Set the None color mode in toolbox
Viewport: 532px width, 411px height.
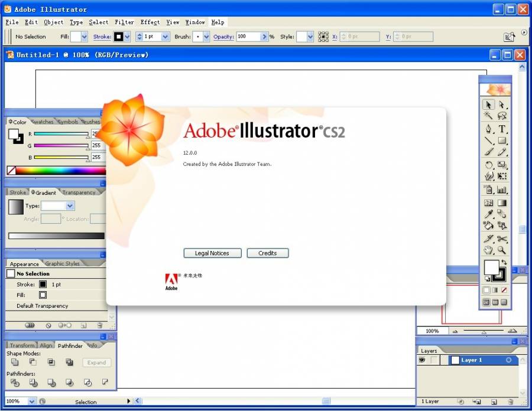click(x=504, y=290)
